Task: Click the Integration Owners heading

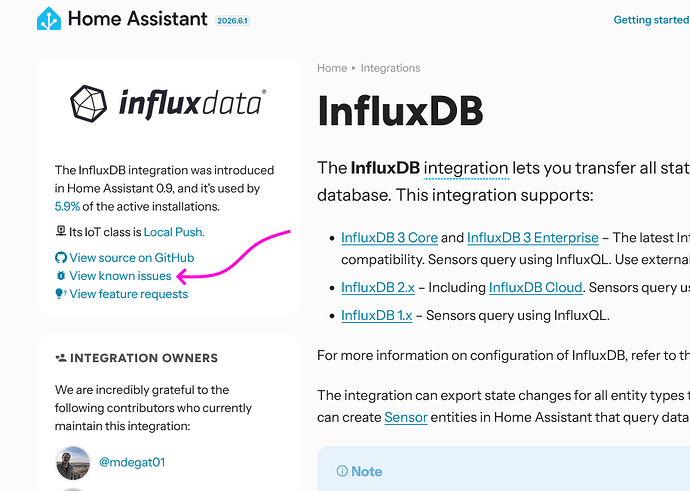Action: coord(144,358)
